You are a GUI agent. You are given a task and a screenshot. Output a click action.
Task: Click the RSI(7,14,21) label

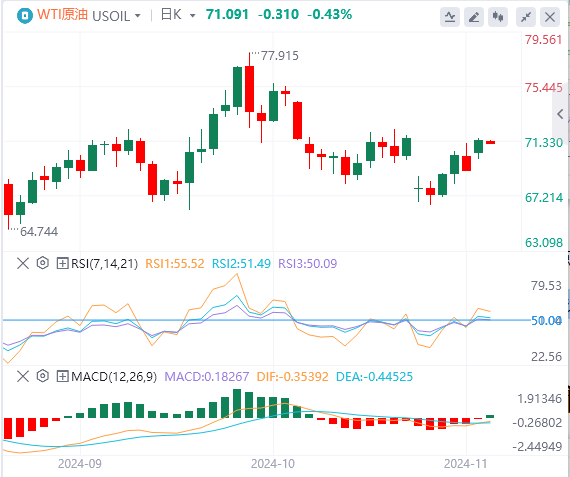[104, 263]
